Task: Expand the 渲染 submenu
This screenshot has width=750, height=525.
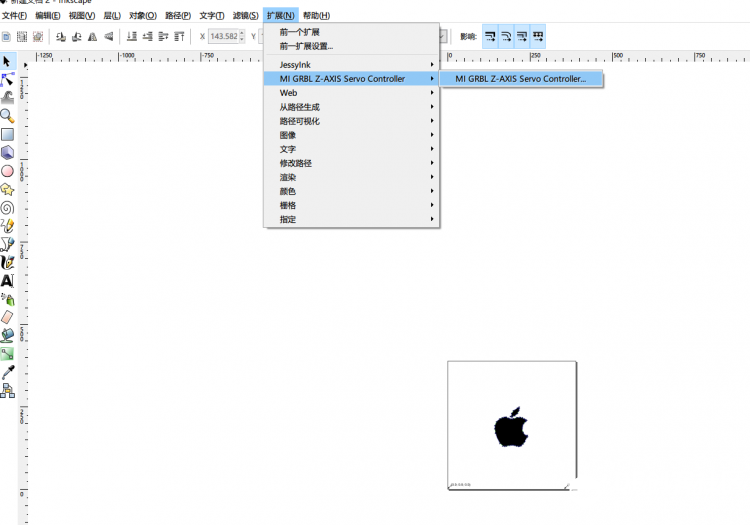Action: [x=352, y=177]
